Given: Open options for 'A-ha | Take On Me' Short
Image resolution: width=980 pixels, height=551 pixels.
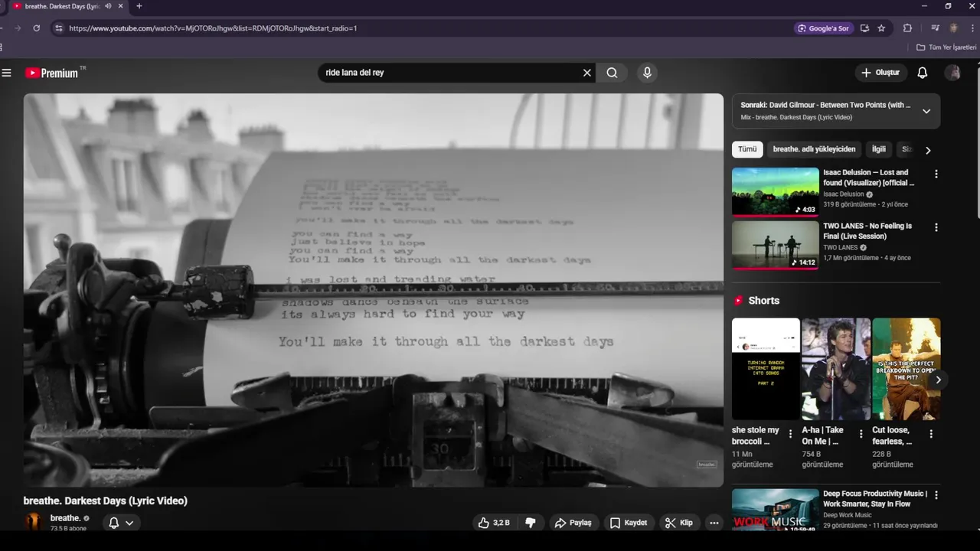Looking at the screenshot, I should point(861,434).
